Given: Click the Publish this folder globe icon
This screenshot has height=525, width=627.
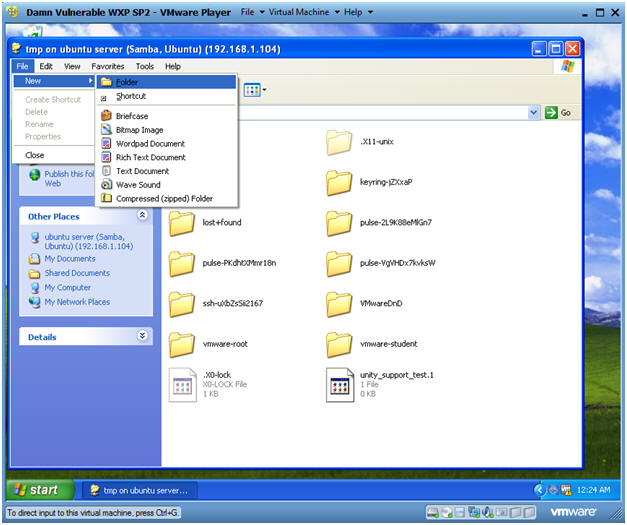Looking at the screenshot, I should pos(35,175).
